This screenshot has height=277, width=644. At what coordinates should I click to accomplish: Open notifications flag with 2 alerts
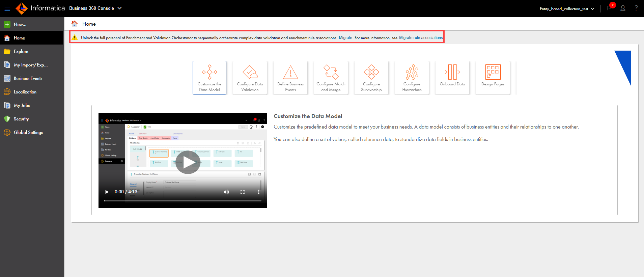(610, 8)
